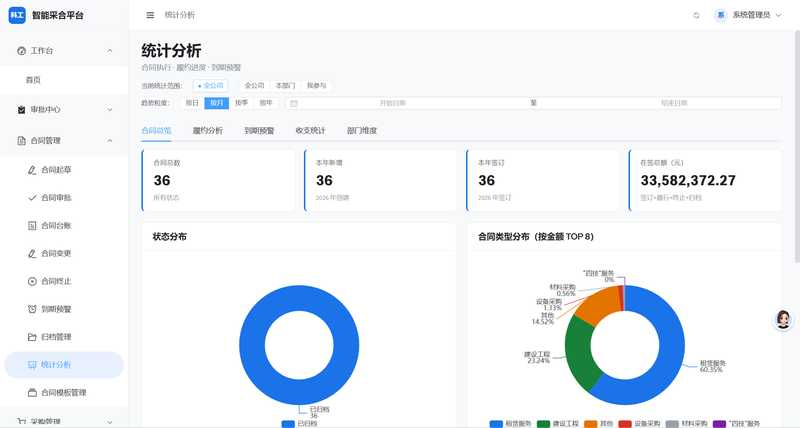Open sidebar 到期预警 via its alarm clock icon
This screenshot has height=428, width=800.
tap(32, 309)
